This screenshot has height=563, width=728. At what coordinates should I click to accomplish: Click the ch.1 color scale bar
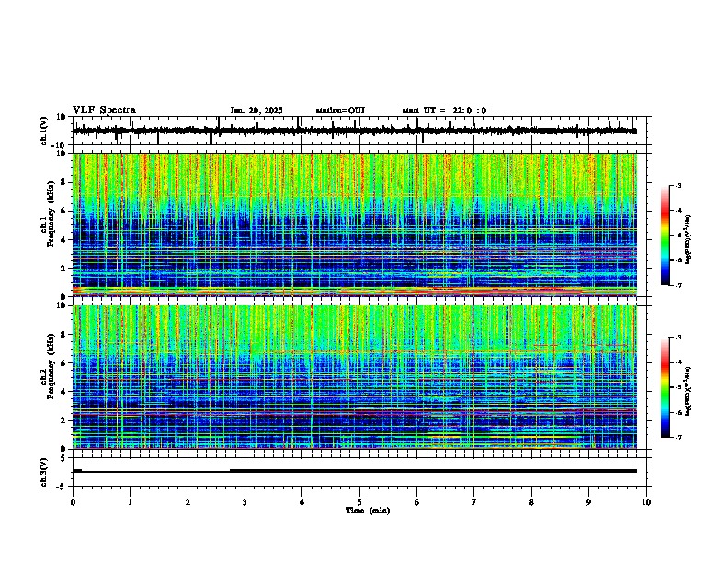665,236
